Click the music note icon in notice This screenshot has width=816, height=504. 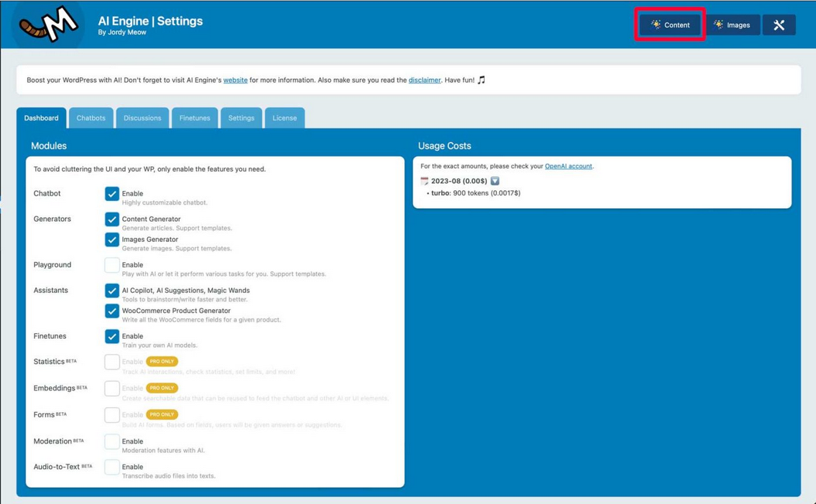[x=481, y=80]
